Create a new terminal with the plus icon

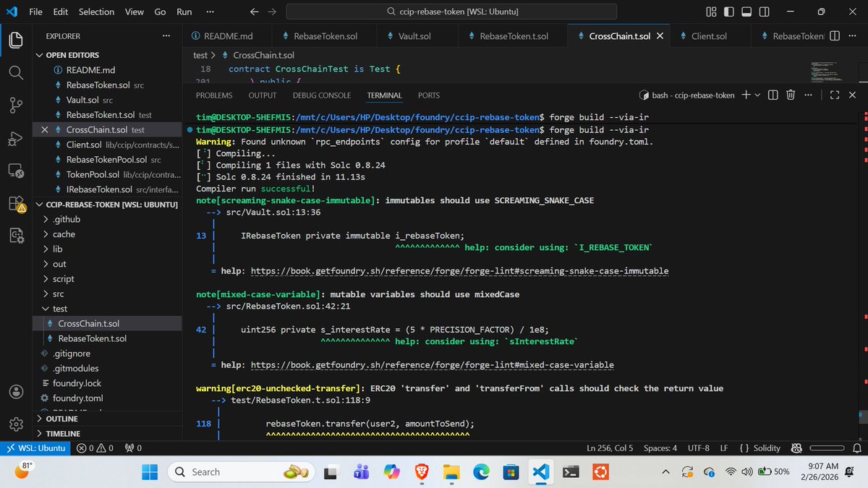[x=746, y=95]
